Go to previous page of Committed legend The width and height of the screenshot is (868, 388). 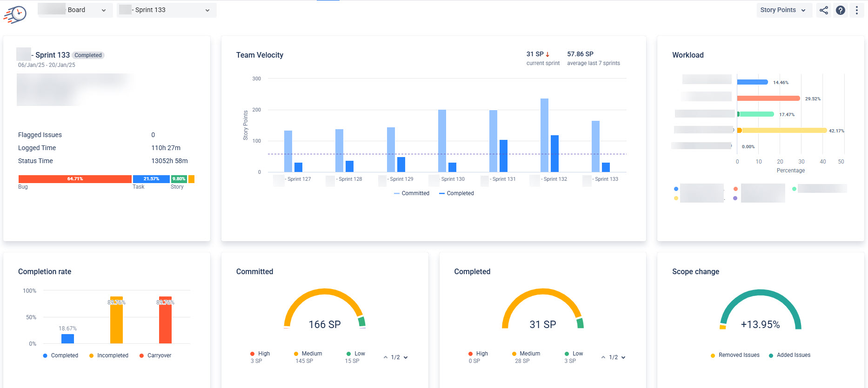(x=386, y=357)
